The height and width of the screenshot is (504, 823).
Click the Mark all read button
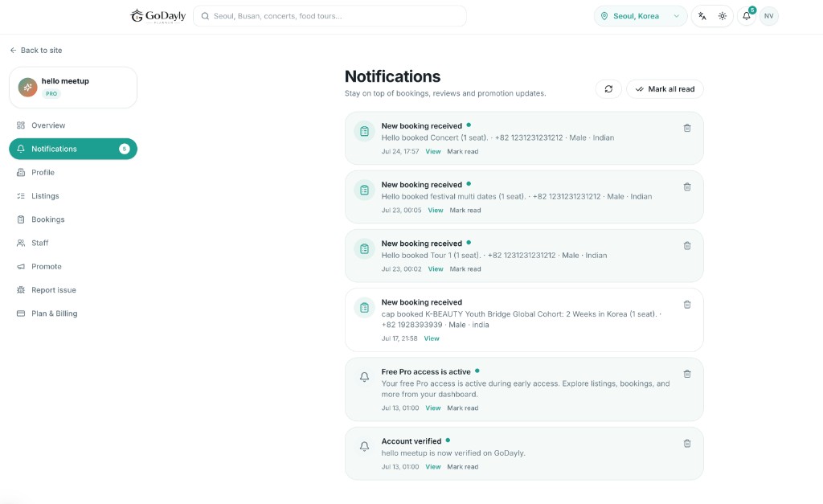[665, 89]
